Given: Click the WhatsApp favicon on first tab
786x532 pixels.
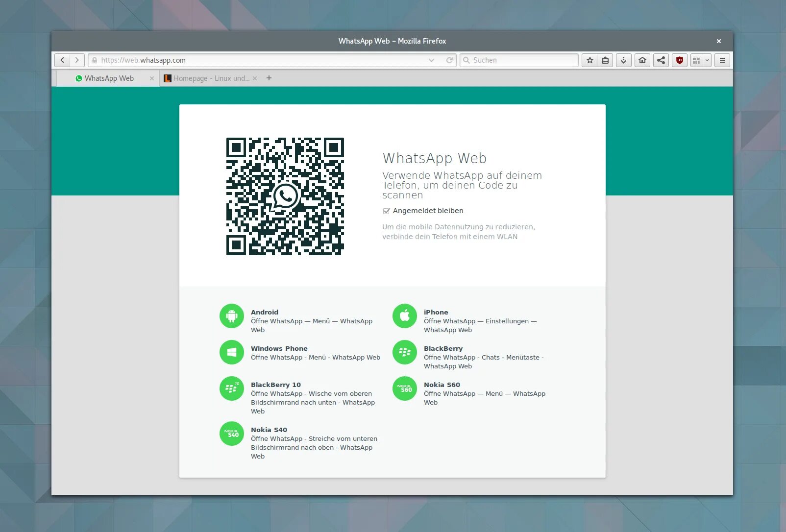Looking at the screenshot, I should pyautogui.click(x=79, y=78).
